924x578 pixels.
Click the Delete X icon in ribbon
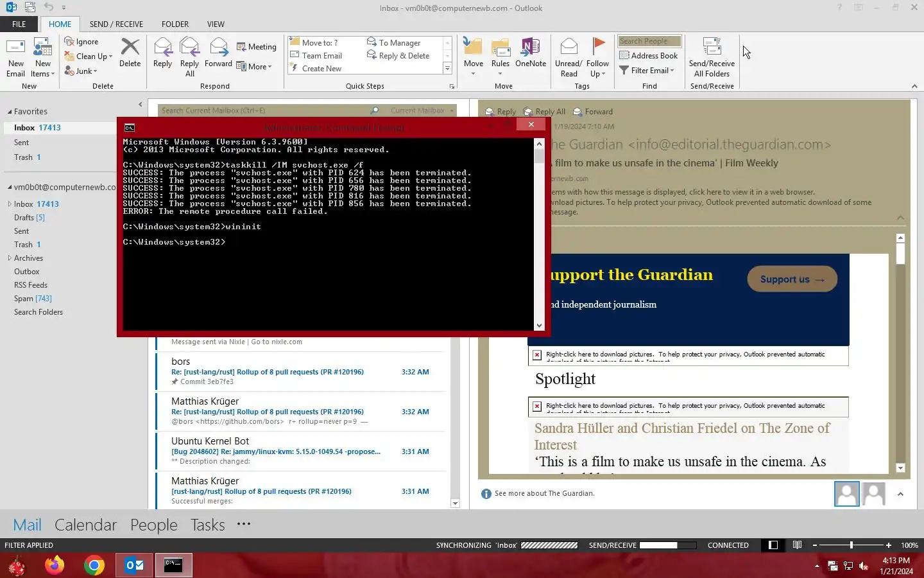[x=130, y=46]
